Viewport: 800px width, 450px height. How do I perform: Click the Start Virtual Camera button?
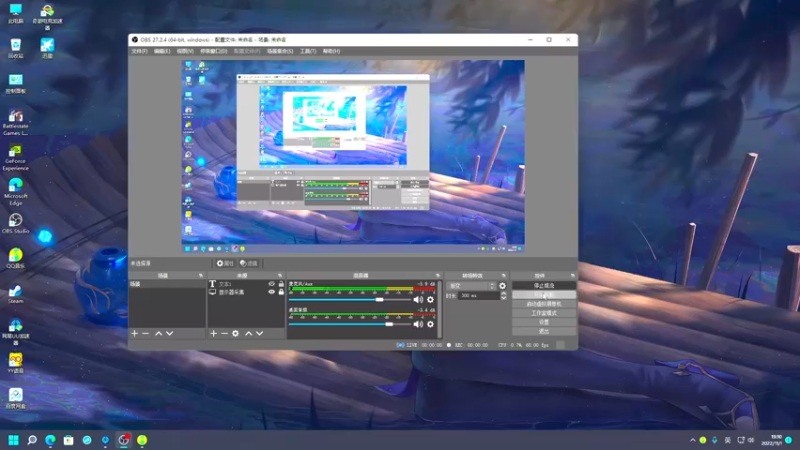[544, 304]
